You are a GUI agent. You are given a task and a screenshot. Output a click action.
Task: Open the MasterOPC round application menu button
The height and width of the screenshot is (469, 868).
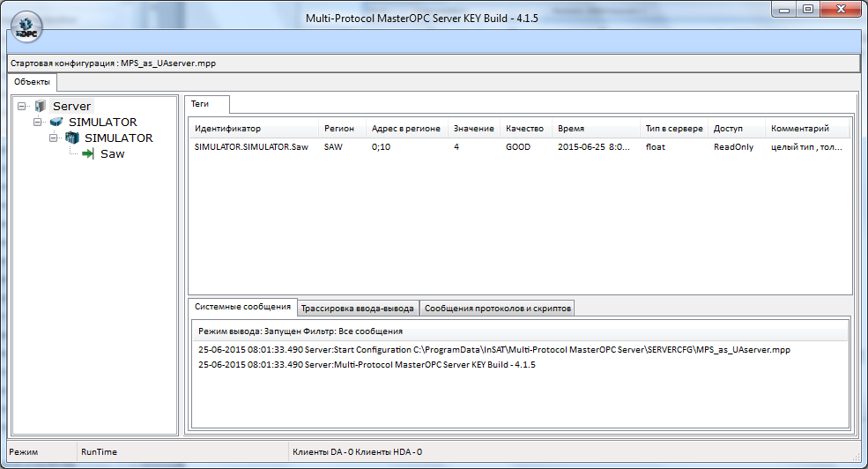[x=26, y=26]
